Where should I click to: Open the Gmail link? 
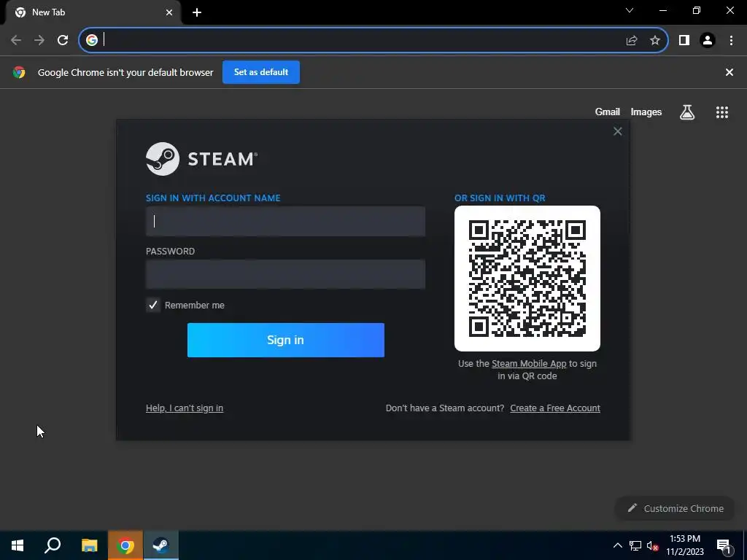(608, 112)
